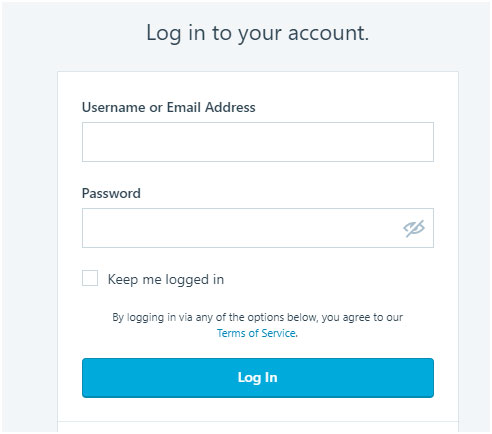Enable the stay-logged-in checkbox
This screenshot has width=492, height=434.
90,278
